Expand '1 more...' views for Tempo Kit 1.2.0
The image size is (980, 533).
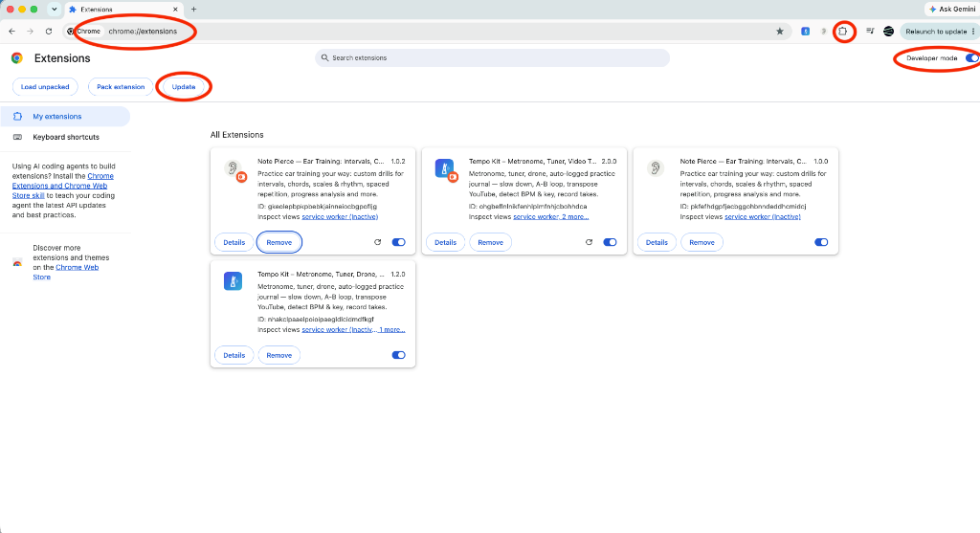tap(391, 329)
